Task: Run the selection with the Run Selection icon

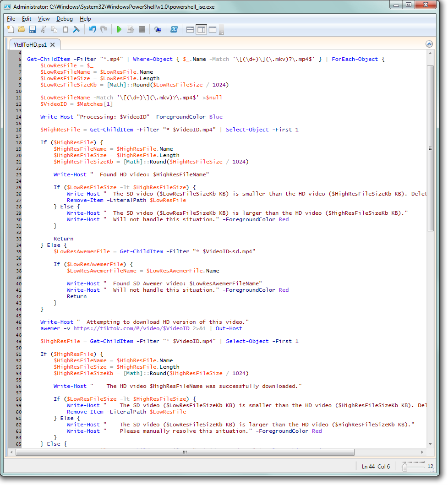Action: tap(131, 30)
